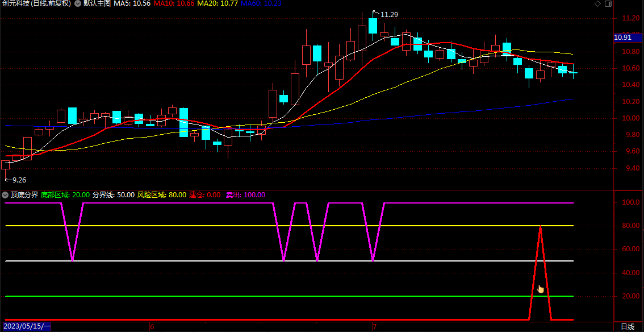This screenshot has width=644, height=332.
Task: Click the 9.26 low price marker
Action: click(19, 180)
